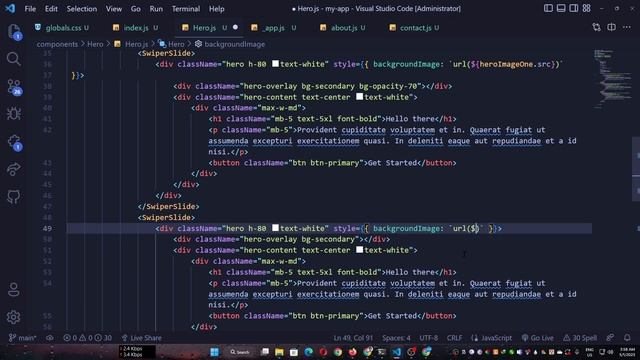The image size is (640, 360).
Task: Click the white swatch on line 39
Action: coord(360,97)
